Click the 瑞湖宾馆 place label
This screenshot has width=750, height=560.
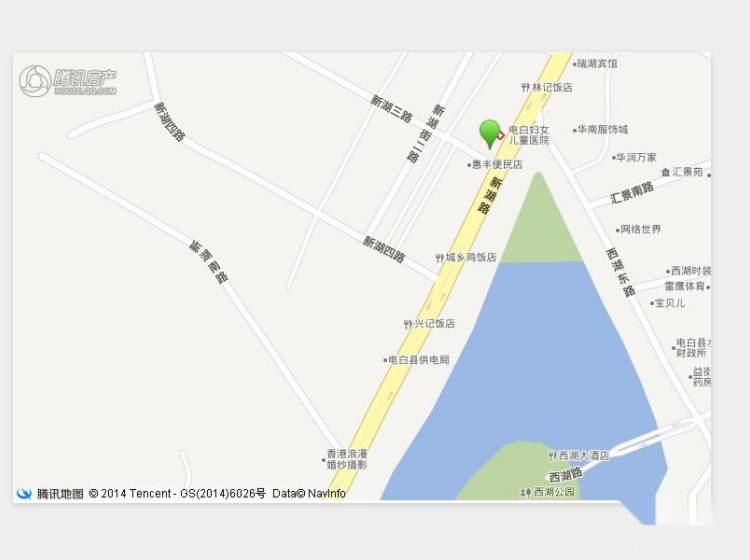coord(597,63)
